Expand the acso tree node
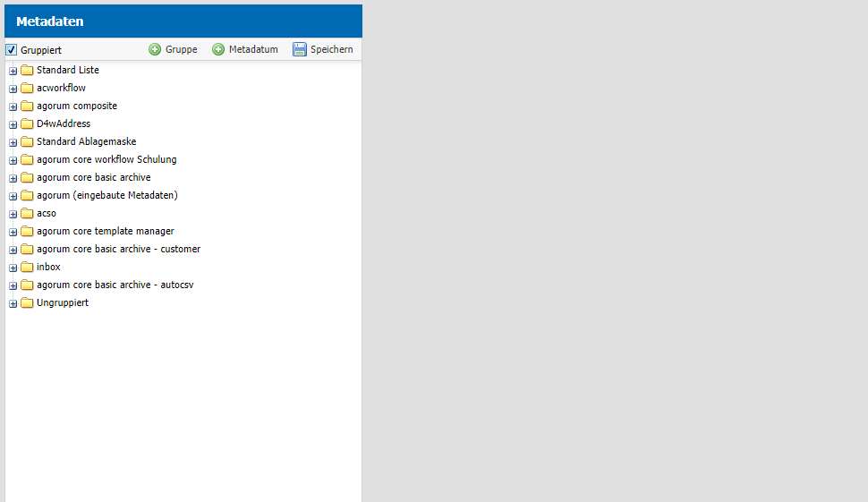This screenshot has width=868, height=502. pyautogui.click(x=13, y=214)
